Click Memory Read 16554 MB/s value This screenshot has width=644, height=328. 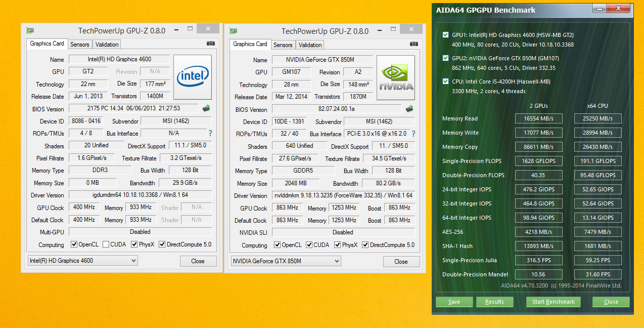(539, 118)
